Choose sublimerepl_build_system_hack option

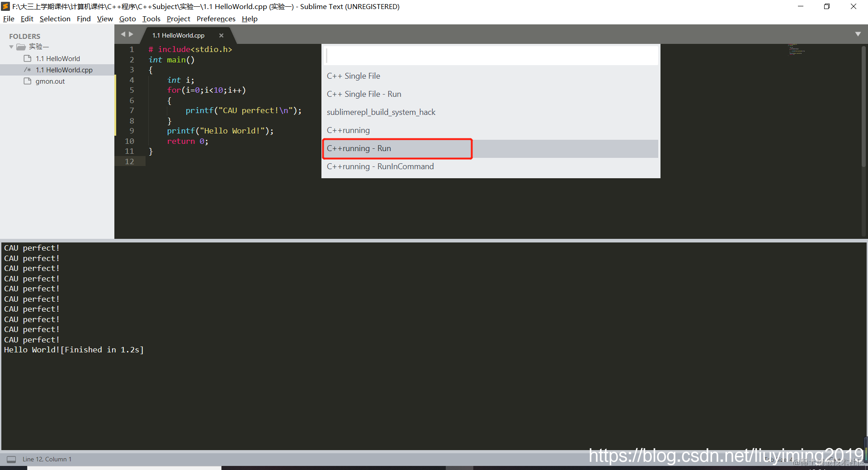(x=491, y=112)
